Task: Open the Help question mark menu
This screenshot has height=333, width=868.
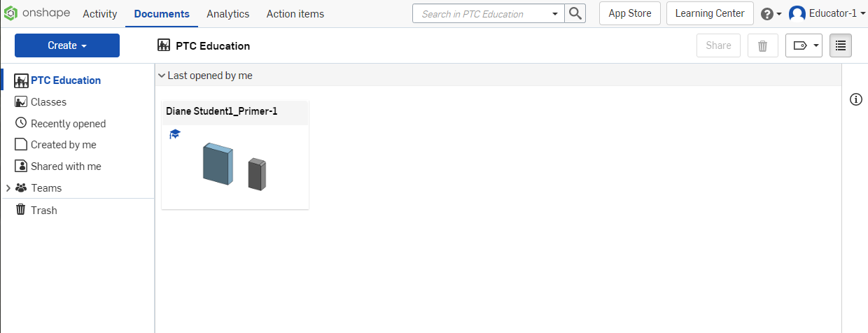Action: tap(771, 14)
